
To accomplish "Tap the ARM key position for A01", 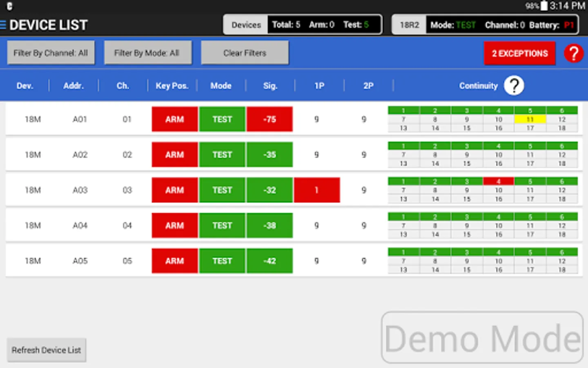I will tap(175, 119).
